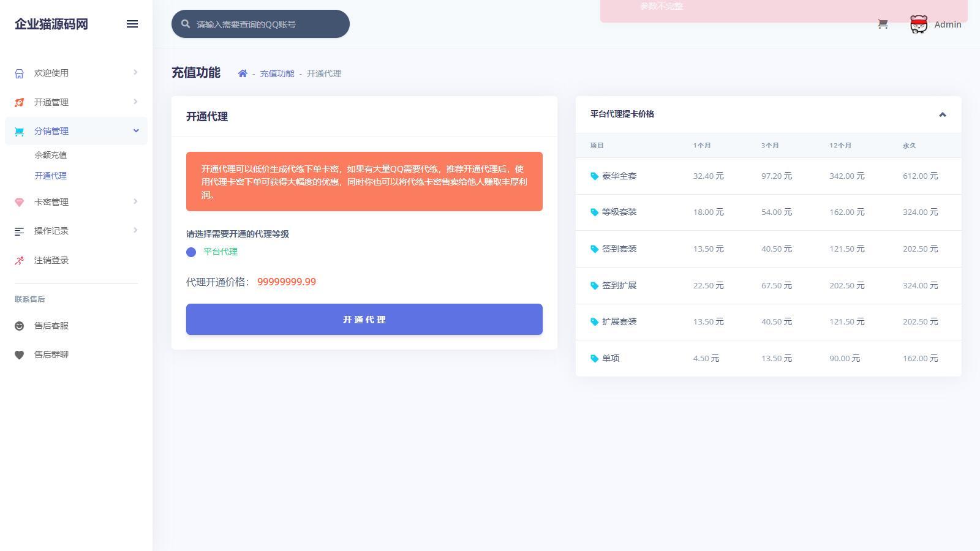Open the 开通管理 sidebar menu
Viewport: 980px width, 551px height.
coord(76,102)
